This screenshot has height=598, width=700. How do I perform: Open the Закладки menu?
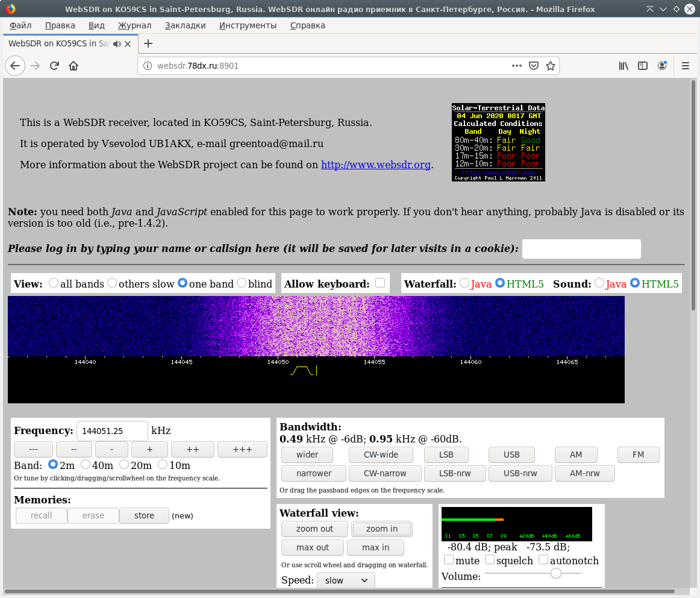(185, 25)
